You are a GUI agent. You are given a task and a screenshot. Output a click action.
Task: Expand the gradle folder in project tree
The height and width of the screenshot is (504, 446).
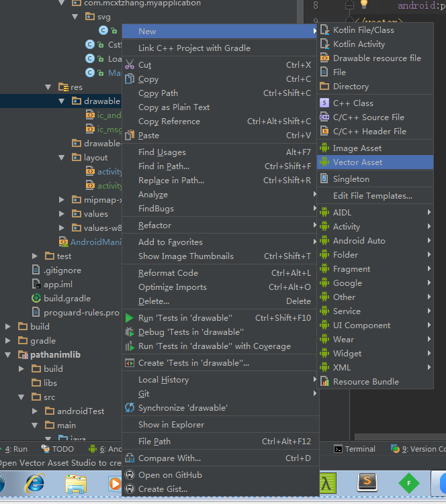point(8,340)
